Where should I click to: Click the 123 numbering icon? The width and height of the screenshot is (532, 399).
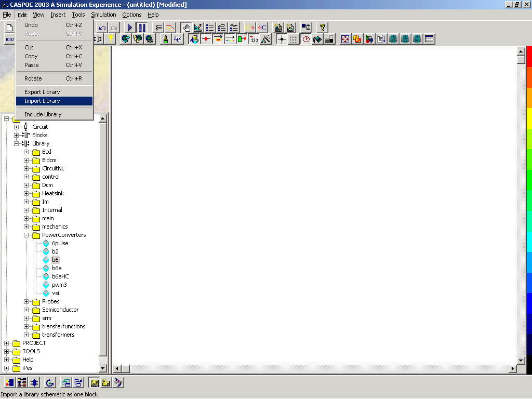(254, 39)
